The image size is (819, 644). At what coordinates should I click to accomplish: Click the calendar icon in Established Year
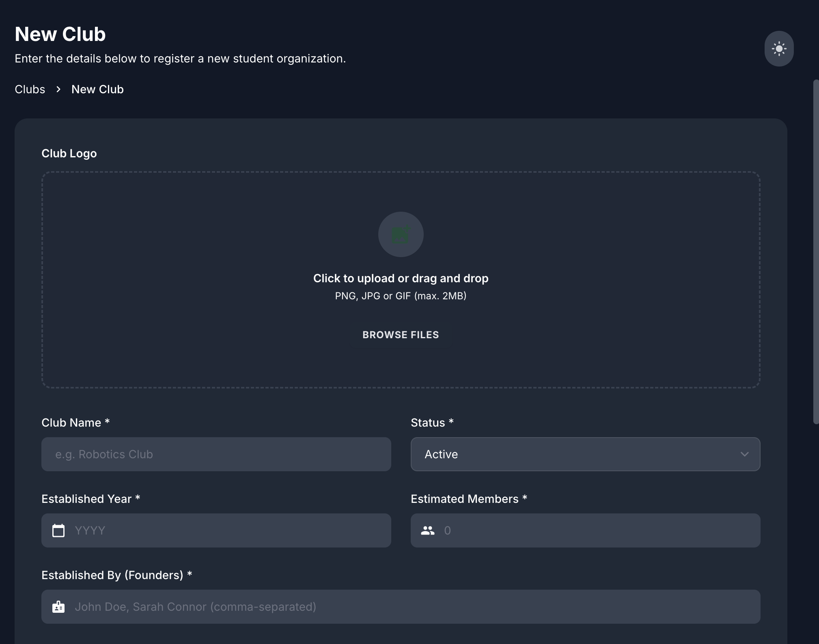coord(58,530)
